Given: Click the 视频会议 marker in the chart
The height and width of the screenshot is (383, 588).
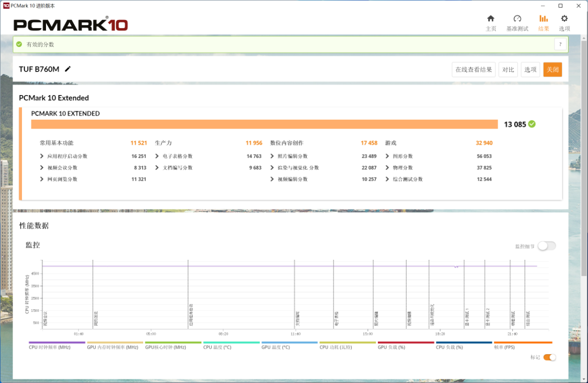Looking at the screenshot, I should pyautogui.click(x=45, y=319).
